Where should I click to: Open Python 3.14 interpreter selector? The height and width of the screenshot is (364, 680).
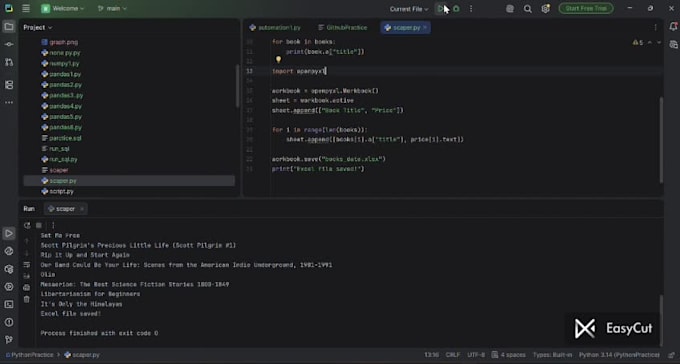coord(619,355)
